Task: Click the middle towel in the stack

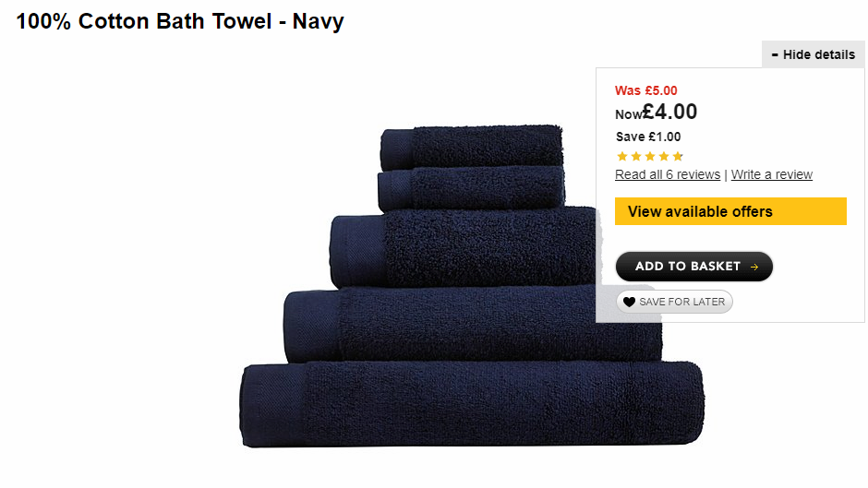Action: pyautogui.click(x=463, y=248)
